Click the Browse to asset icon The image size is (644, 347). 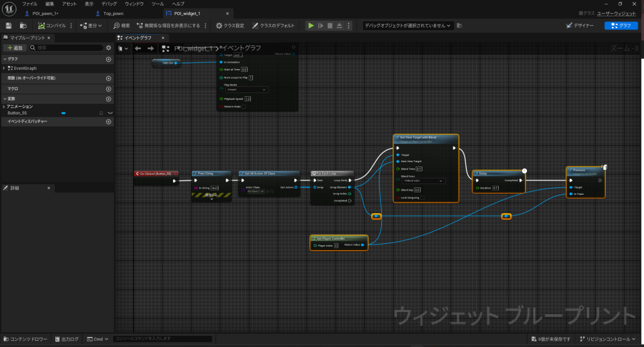23,26
